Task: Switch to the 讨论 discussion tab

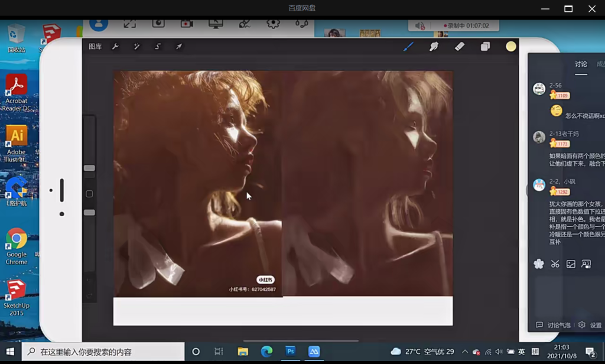Action: [581, 64]
